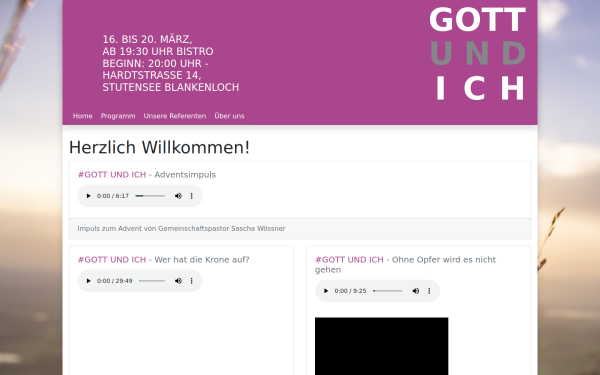600x375 pixels.
Task: Click the 0:00 / 9:25 time display
Action: [x=351, y=291]
